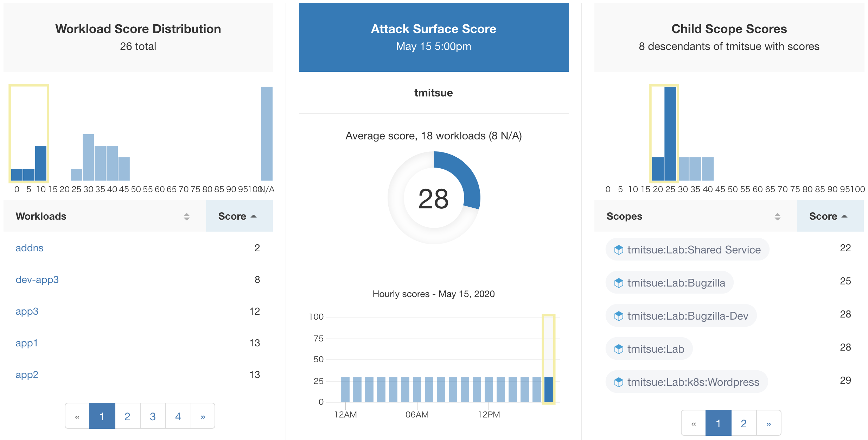Open the addns workload details

(x=30, y=248)
